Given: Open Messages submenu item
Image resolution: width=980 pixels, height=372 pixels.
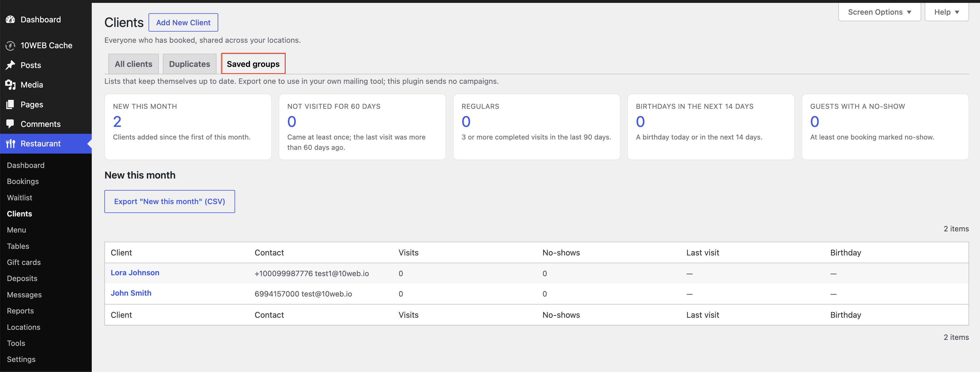Looking at the screenshot, I should 24,295.
